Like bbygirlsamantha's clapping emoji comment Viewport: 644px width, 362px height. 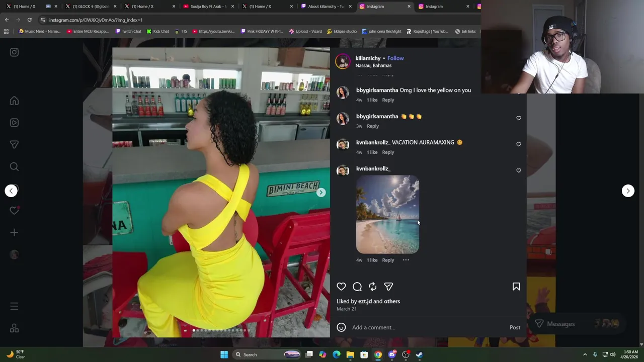[x=519, y=118]
